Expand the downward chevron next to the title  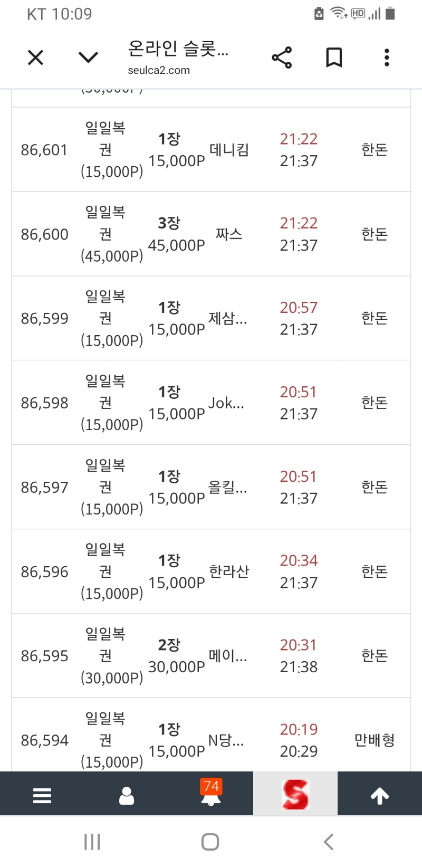point(88,57)
